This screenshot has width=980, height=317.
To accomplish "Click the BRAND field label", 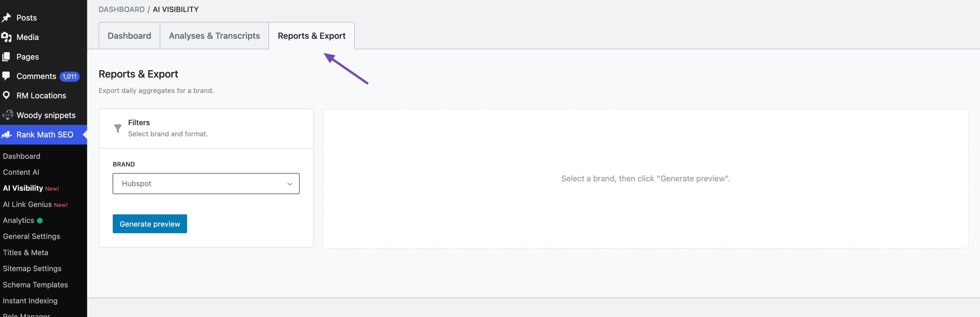I will tap(124, 164).
